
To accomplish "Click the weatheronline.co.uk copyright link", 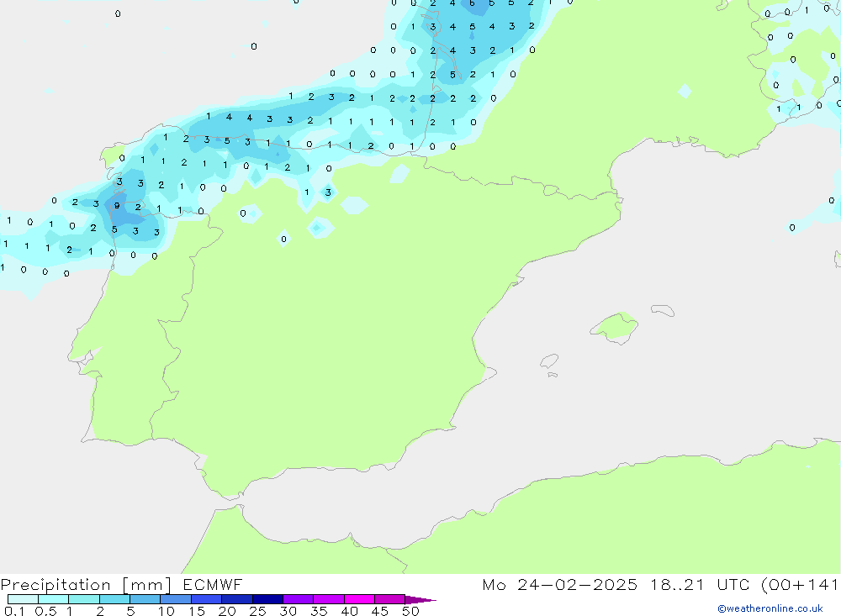I will click(770, 608).
